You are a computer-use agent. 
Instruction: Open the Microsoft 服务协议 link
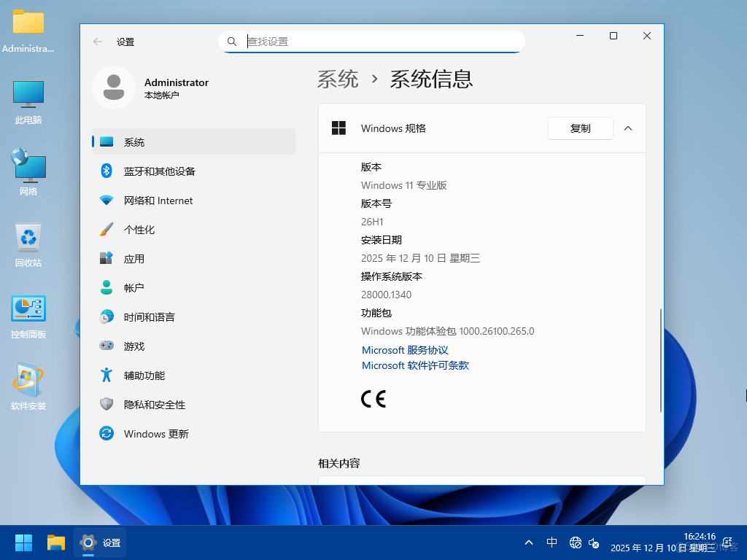[x=405, y=350]
